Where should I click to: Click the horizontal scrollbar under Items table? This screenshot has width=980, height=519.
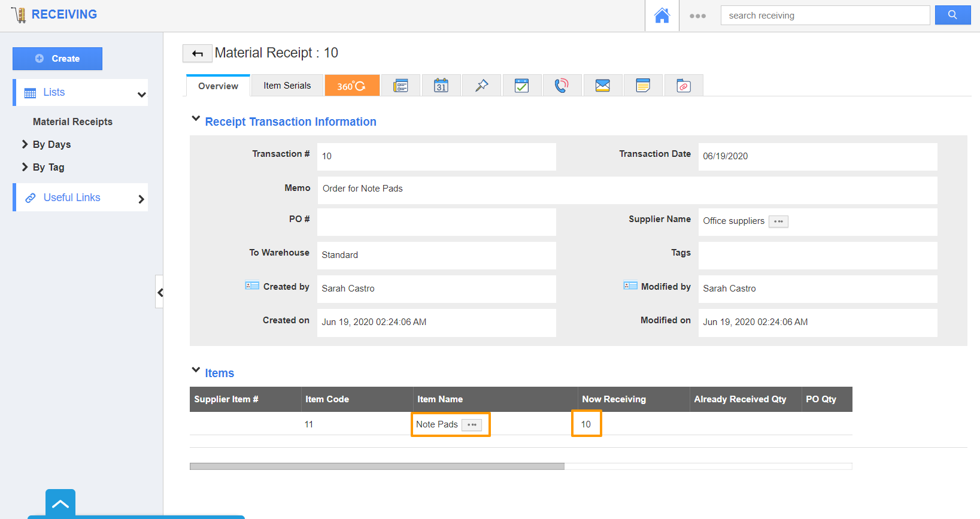(377, 466)
